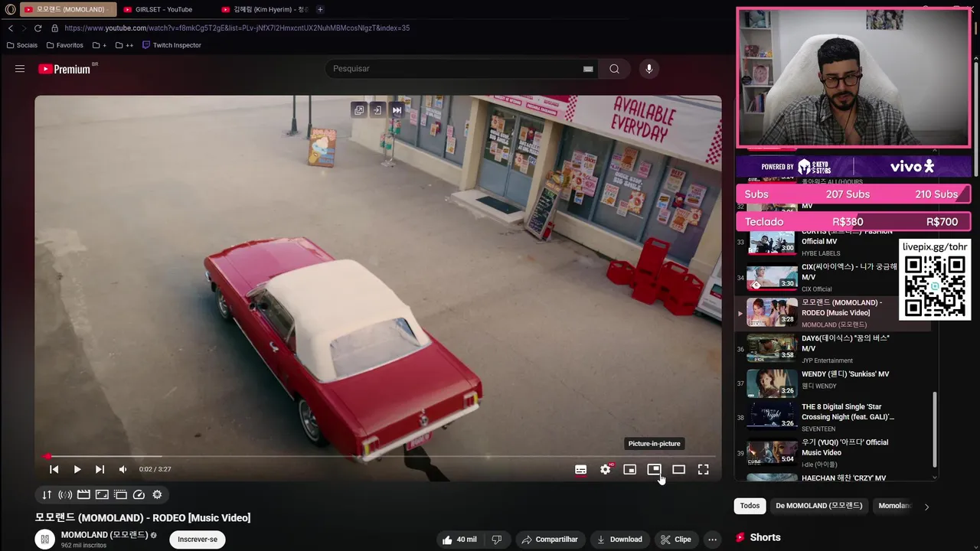Image resolution: width=980 pixels, height=551 pixels.
Task: Switch to theater mode
Action: pos(678,469)
